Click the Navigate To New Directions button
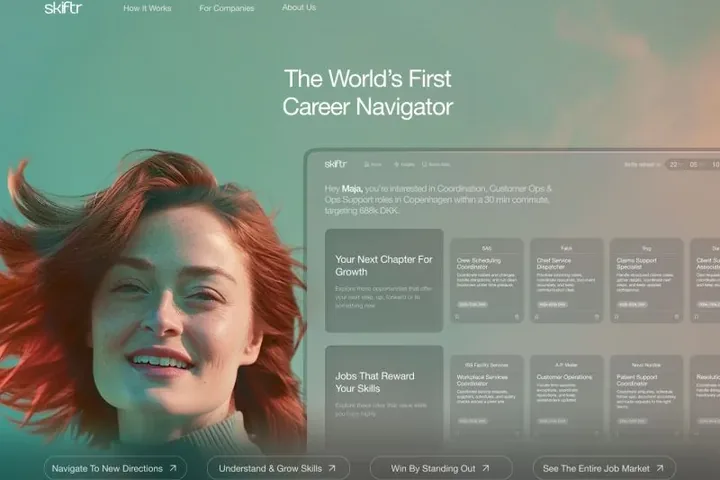Screen dimensions: 720x480 [x=115, y=468]
